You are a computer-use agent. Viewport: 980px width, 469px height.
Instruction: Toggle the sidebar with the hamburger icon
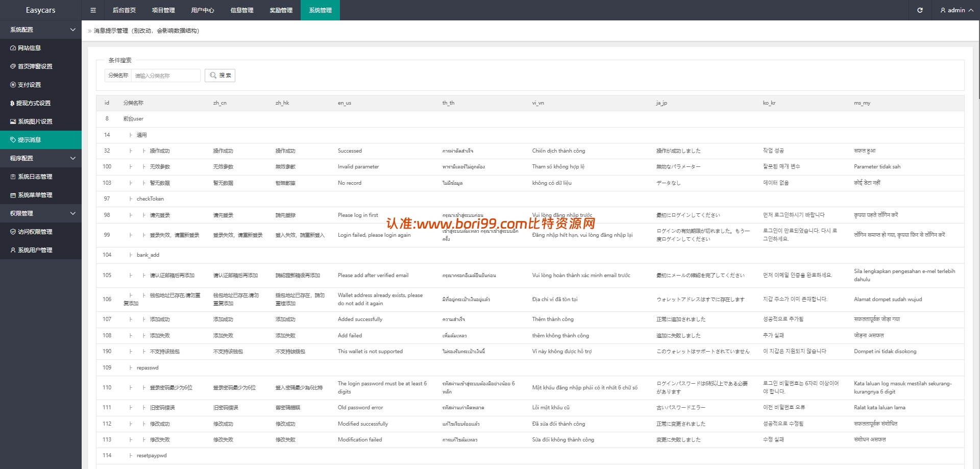93,10
